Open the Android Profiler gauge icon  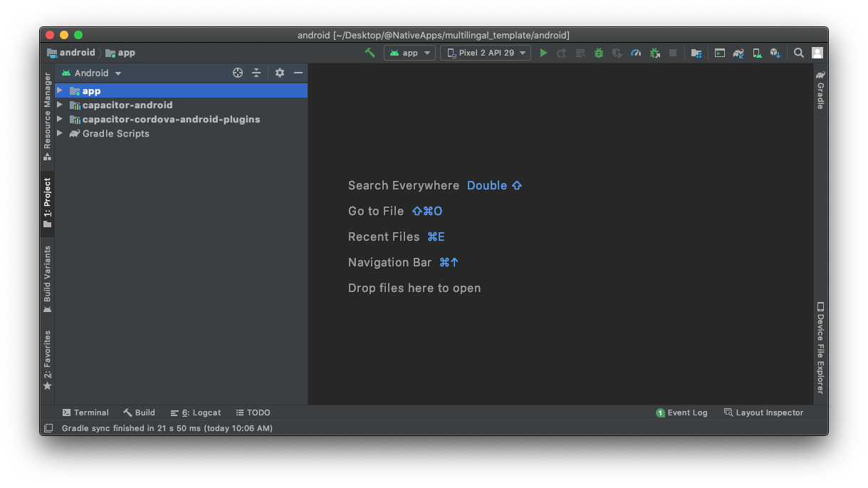[x=636, y=53]
